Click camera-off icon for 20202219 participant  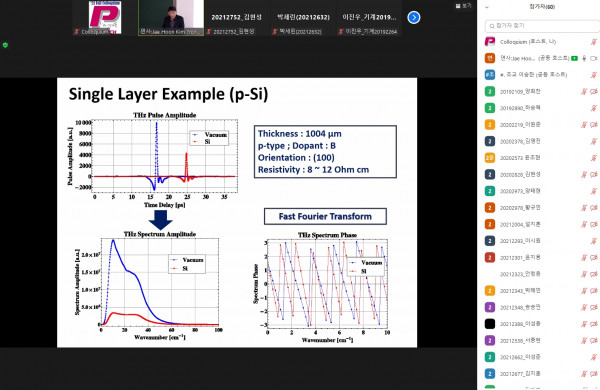(x=594, y=125)
